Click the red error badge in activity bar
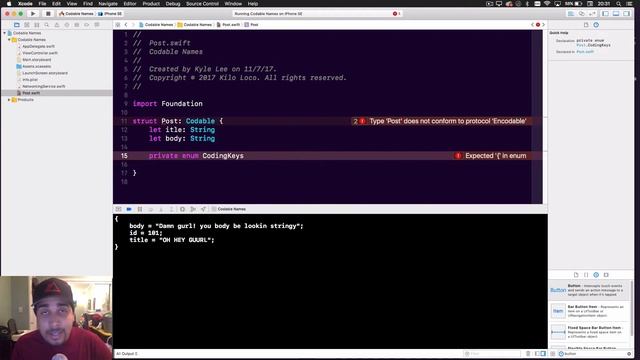Image resolution: width=640 pixels, height=360 pixels. click(396, 13)
